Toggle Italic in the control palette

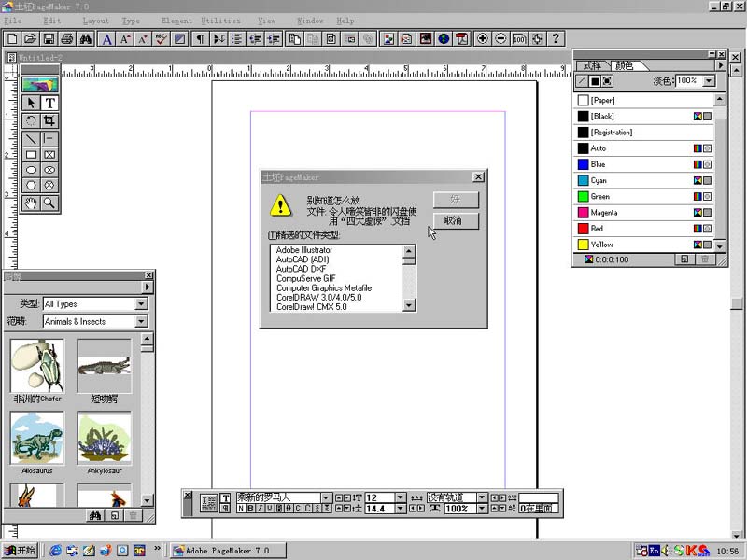pos(261,509)
